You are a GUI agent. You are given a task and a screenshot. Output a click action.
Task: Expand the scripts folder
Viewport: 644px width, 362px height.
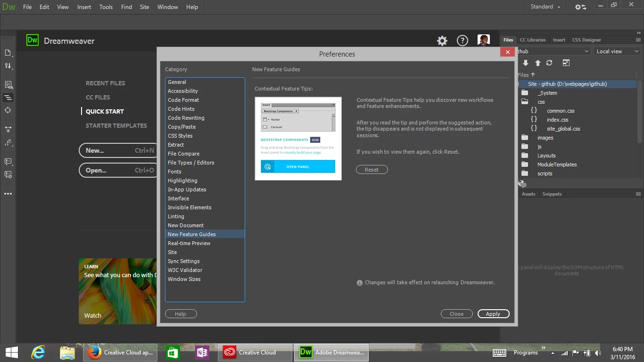[525, 173]
